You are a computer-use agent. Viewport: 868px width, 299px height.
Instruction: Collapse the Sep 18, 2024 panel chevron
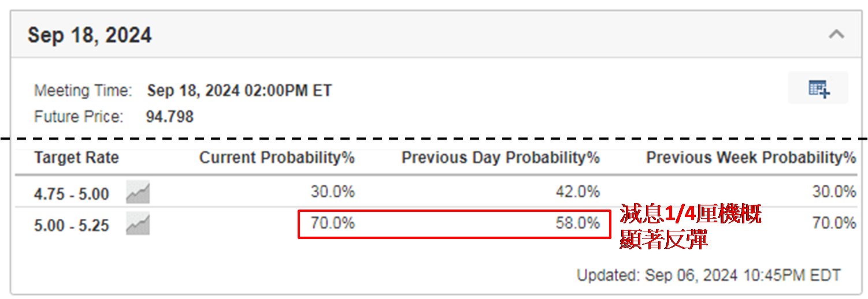click(836, 35)
